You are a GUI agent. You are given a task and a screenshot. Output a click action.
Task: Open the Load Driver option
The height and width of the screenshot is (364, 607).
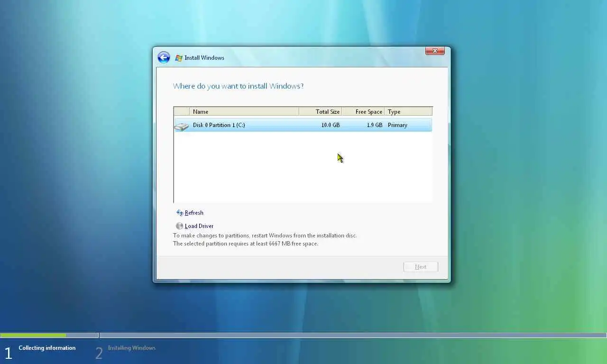point(199,226)
